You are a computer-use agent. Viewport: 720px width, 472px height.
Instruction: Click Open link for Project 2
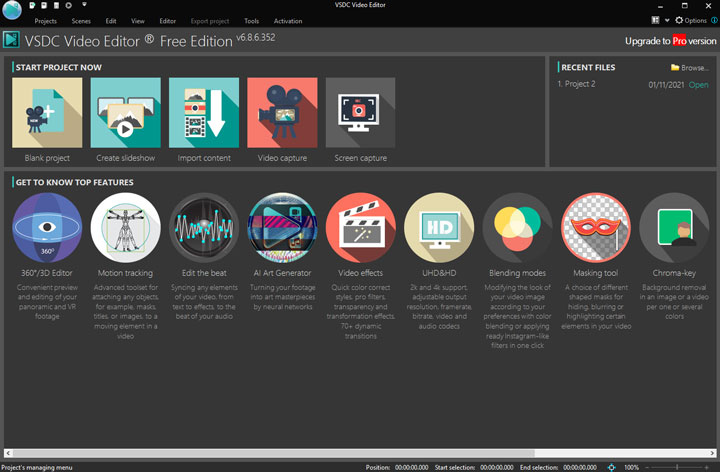click(x=698, y=85)
